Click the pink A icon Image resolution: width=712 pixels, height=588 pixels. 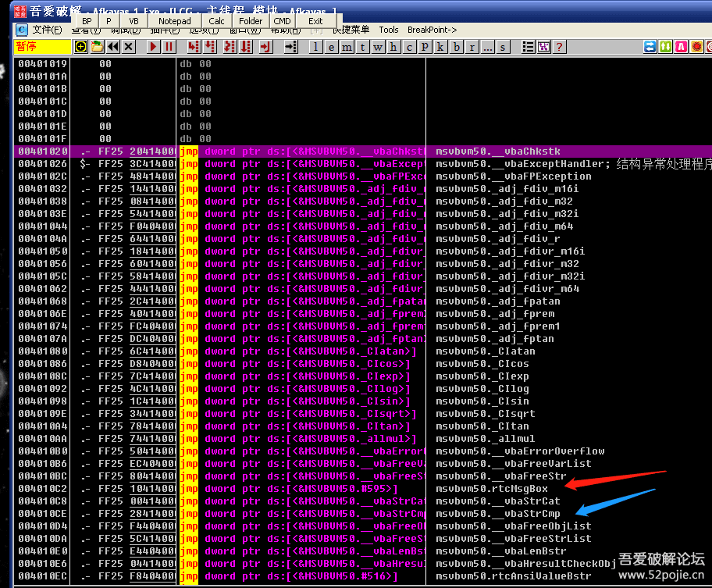[681, 47]
